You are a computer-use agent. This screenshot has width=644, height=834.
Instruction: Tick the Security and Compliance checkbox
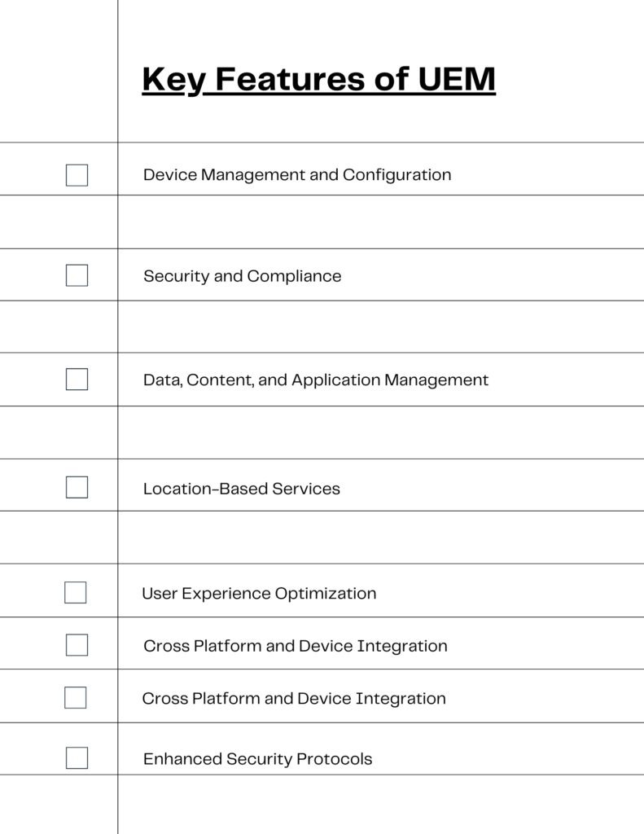(77, 275)
